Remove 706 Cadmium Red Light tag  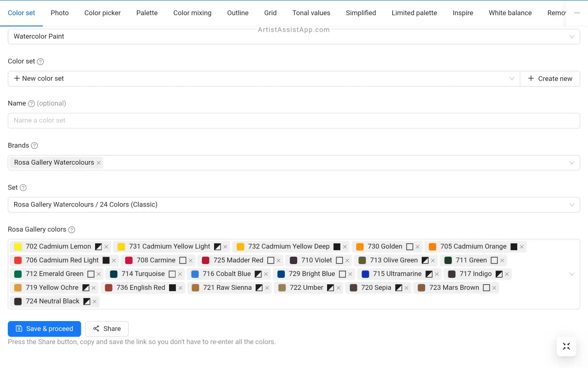[113, 260]
